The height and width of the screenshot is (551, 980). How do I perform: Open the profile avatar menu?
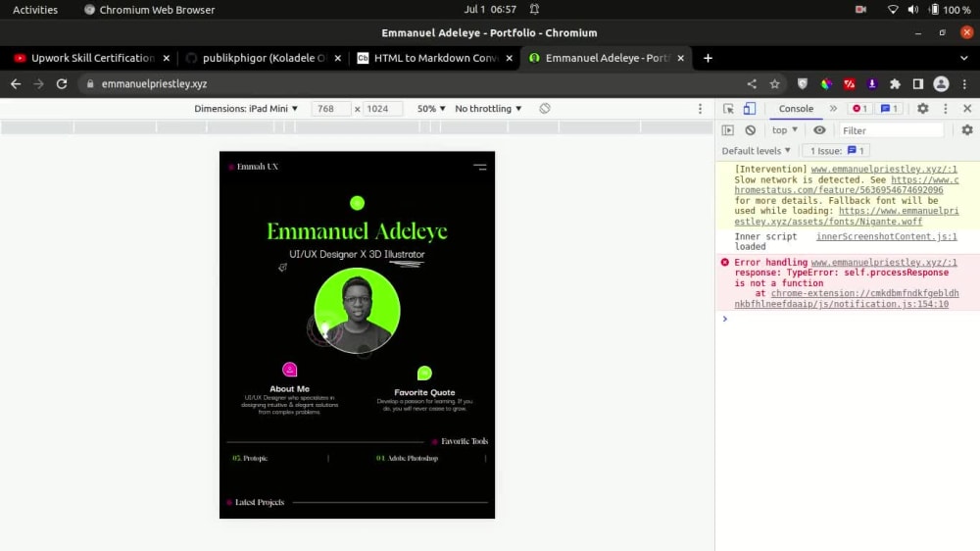[x=941, y=83]
